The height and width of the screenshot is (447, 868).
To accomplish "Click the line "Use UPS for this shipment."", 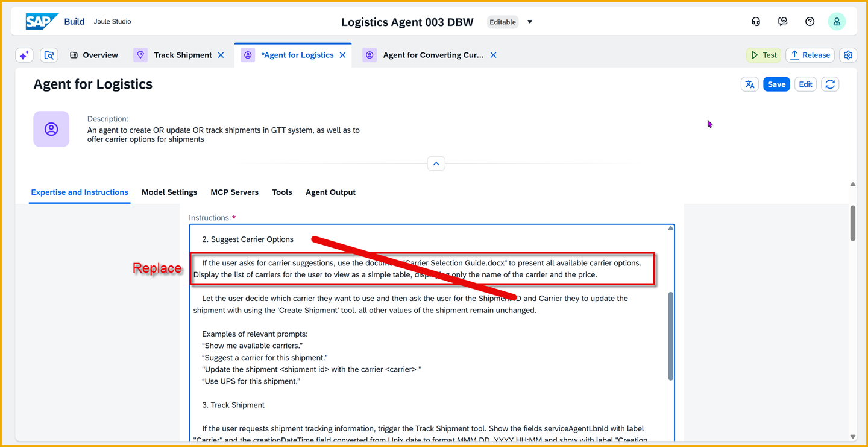I will point(251,381).
